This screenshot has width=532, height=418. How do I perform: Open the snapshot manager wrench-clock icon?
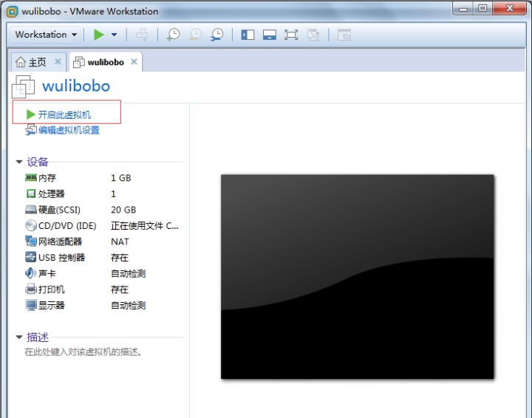pos(216,35)
